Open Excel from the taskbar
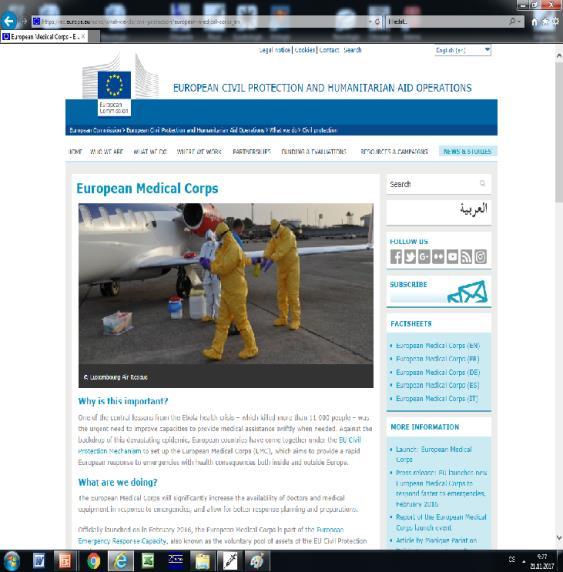The width and height of the screenshot is (563, 572). (148, 561)
